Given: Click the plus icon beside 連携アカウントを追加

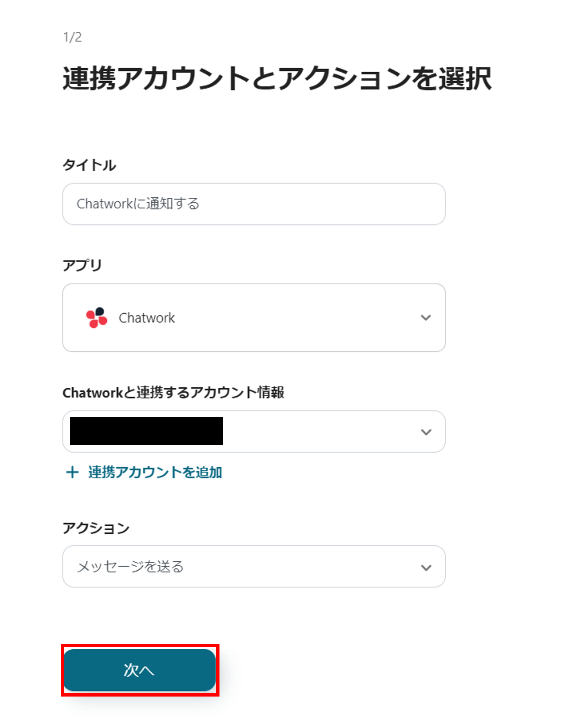Looking at the screenshot, I should click(72, 472).
